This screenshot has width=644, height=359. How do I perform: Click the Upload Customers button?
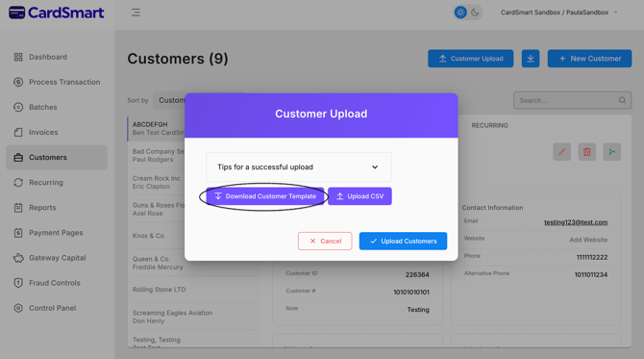click(x=403, y=241)
